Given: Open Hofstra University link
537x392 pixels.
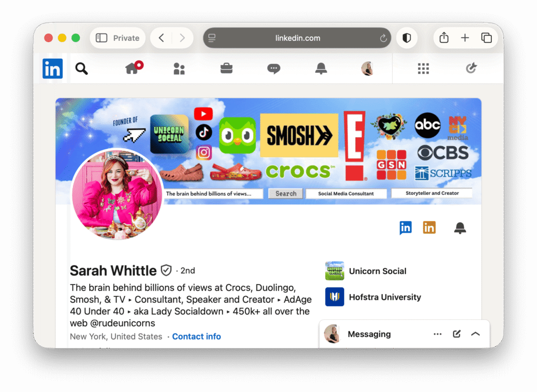Looking at the screenshot, I should (385, 297).
